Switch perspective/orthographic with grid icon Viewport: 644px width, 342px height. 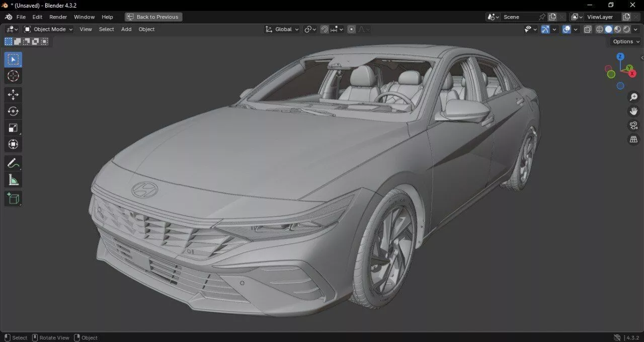click(x=634, y=140)
